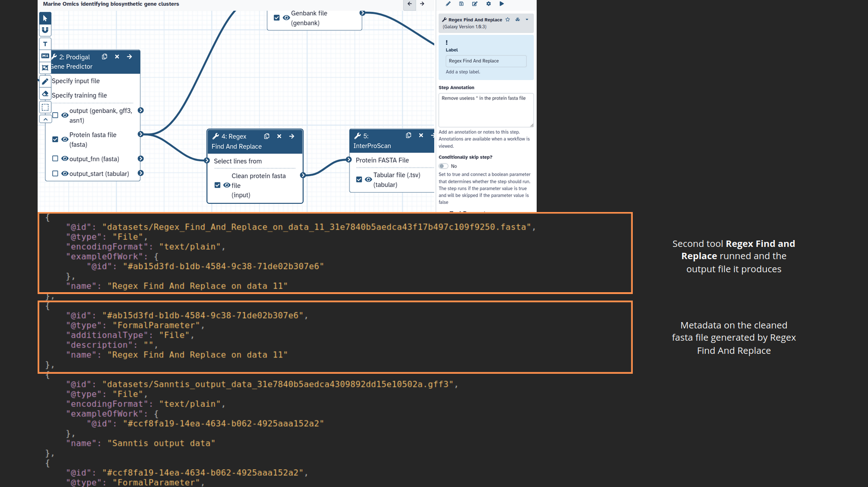Uncheck the Protein fasta file checkbox
Viewport: 868px width, 487px height.
(x=55, y=139)
